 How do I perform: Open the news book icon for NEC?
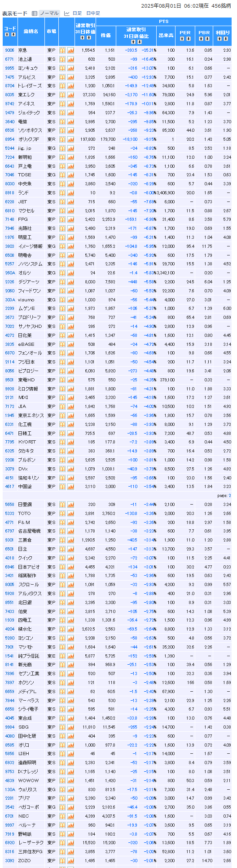click(63, 816)
